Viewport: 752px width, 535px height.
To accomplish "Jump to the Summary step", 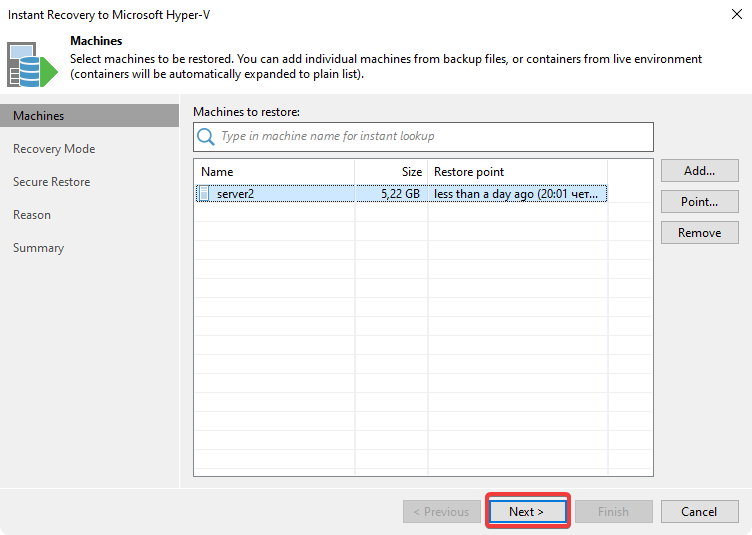I will click(38, 248).
